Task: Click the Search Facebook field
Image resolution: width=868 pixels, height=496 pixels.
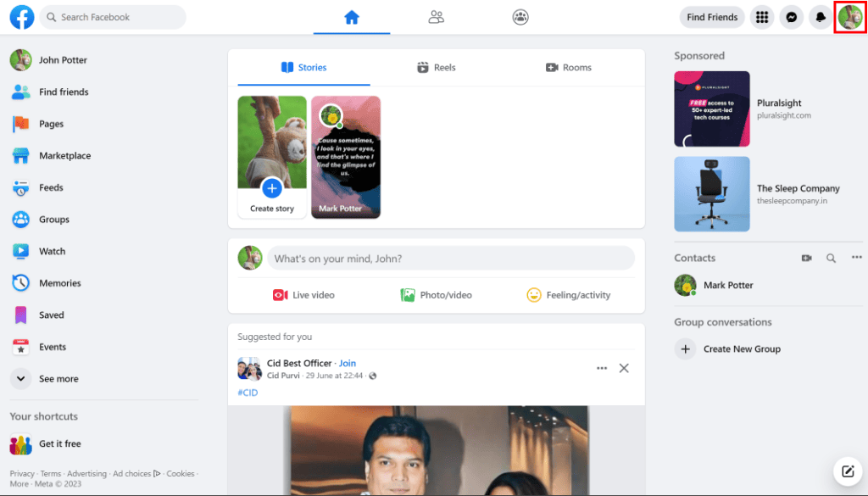Action: coord(113,17)
